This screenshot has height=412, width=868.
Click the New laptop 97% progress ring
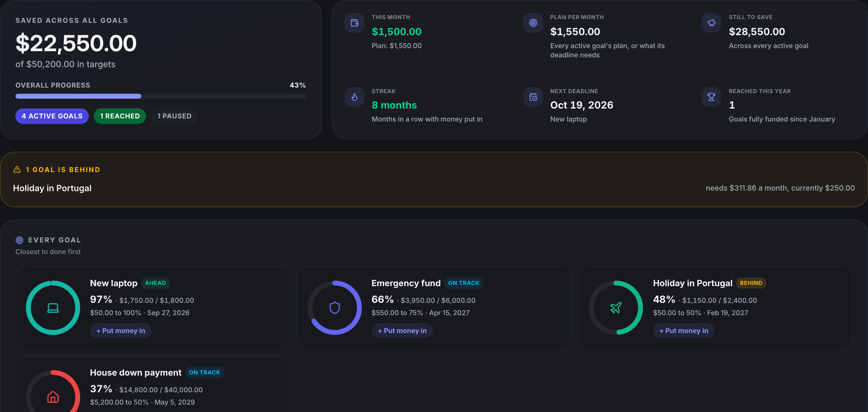click(x=53, y=308)
